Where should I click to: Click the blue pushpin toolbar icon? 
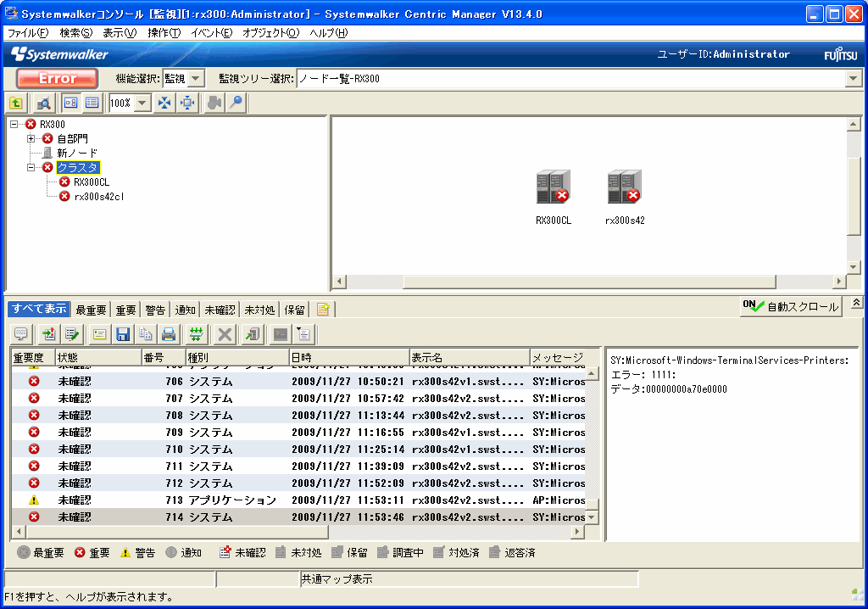point(236,103)
